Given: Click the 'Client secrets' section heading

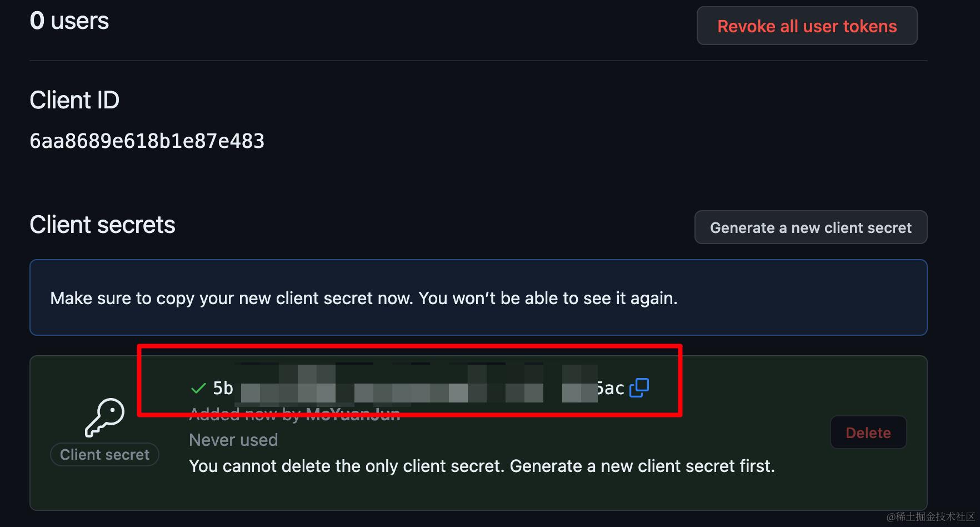Looking at the screenshot, I should click(x=102, y=225).
